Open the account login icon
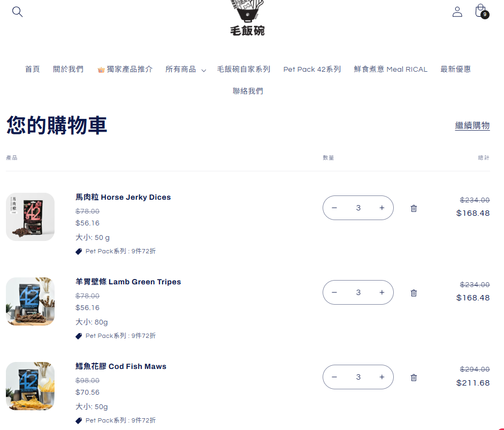 [457, 12]
